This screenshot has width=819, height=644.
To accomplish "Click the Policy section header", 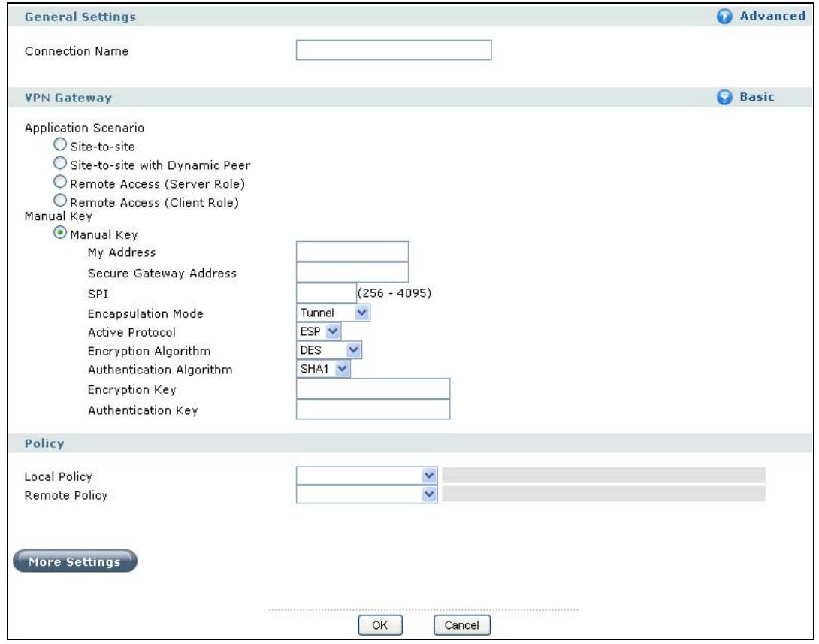I will click(44, 443).
